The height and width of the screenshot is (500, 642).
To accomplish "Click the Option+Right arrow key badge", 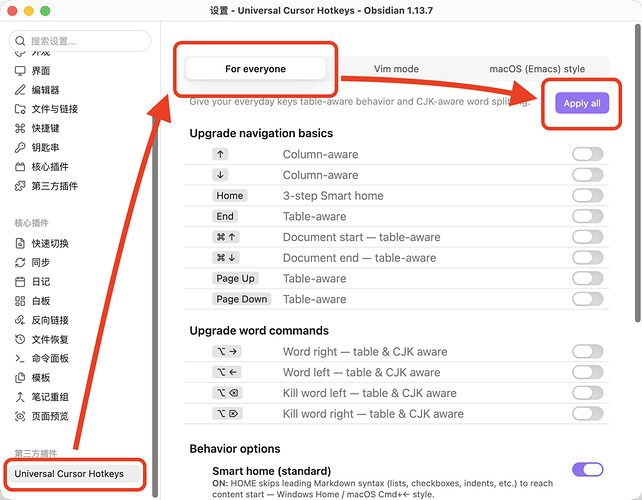I will click(227, 351).
